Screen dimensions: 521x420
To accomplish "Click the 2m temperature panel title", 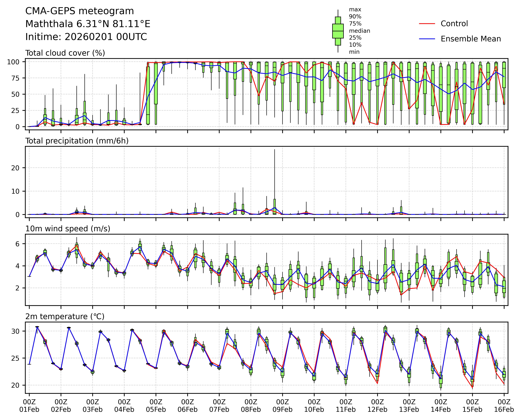I will pos(65,316).
